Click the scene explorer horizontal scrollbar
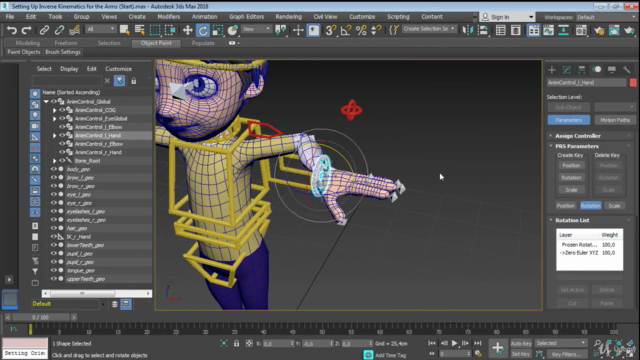640x360 pixels. [x=97, y=293]
